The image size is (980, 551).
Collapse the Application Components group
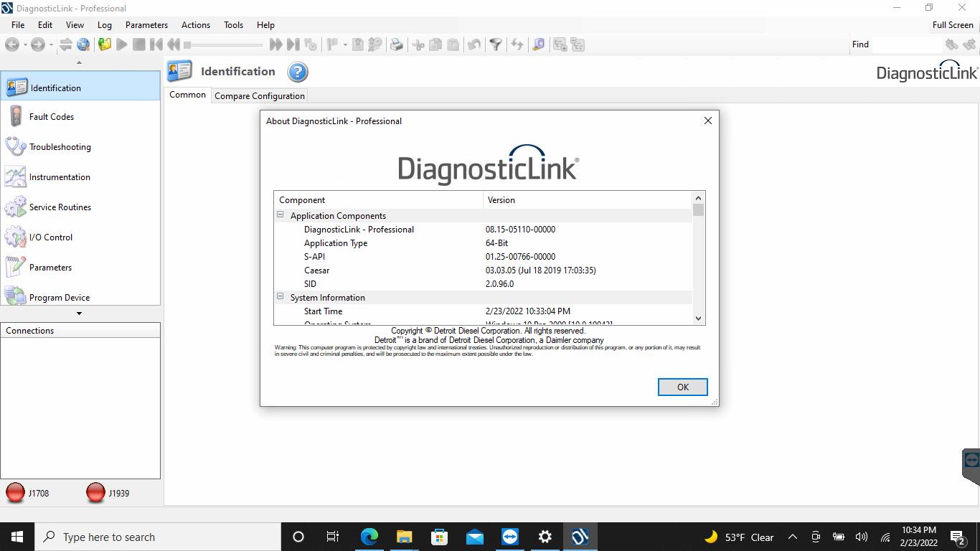(280, 215)
